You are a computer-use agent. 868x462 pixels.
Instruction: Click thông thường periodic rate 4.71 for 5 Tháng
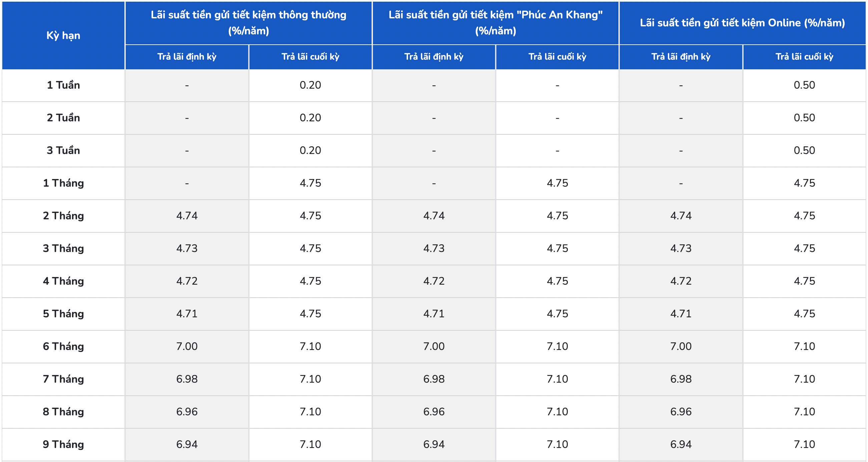(187, 313)
